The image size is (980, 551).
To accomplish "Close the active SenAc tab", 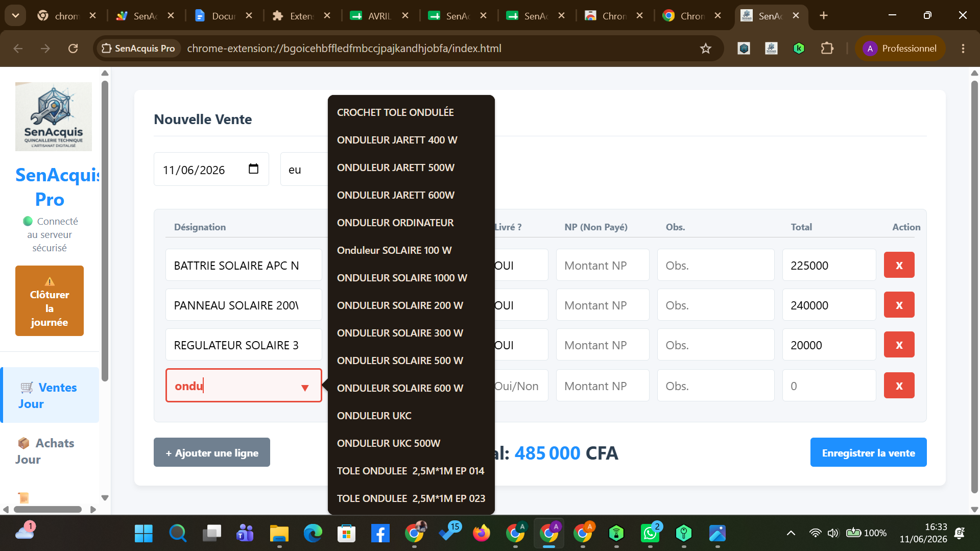I will pyautogui.click(x=796, y=16).
